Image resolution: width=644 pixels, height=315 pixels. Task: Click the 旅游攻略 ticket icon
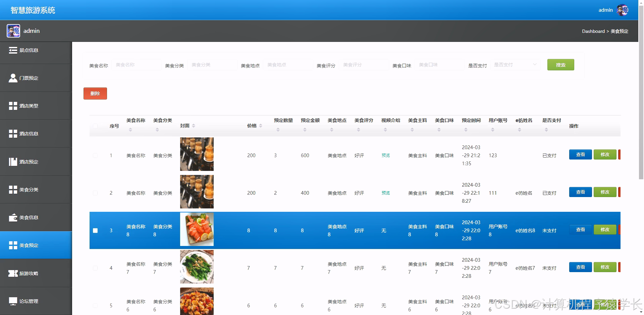13,273
